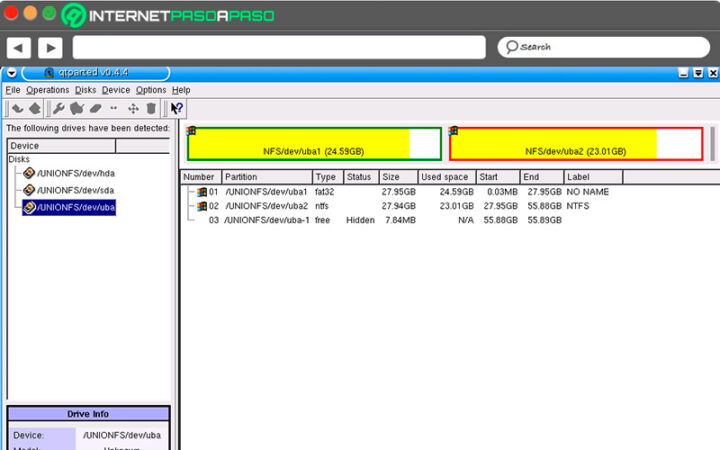Open partition properties with the wrench icon
The width and height of the screenshot is (720, 450).
58,108
